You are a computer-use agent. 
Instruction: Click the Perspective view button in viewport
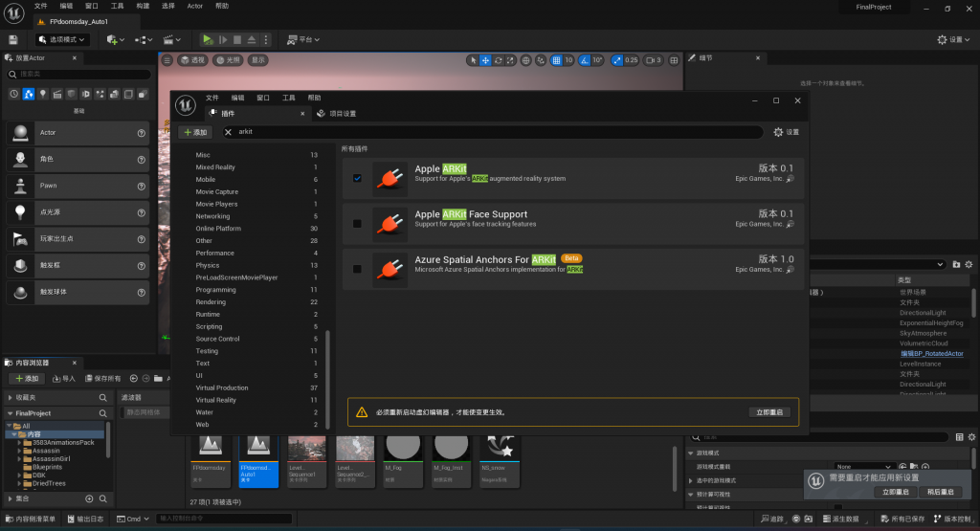[192, 60]
